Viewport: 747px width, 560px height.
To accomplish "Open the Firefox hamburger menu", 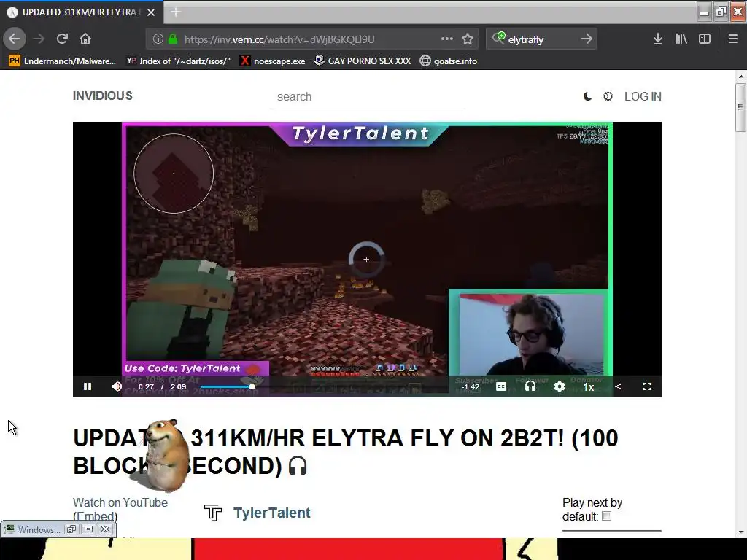I will 732,39.
